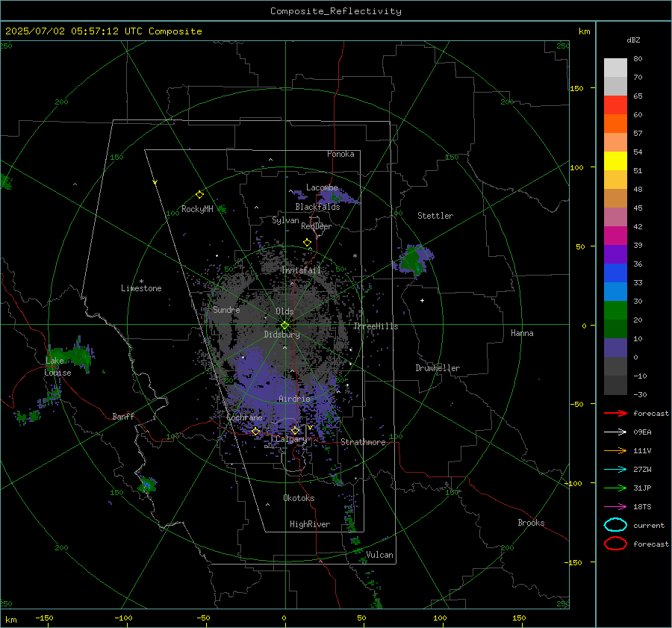Image resolution: width=672 pixels, height=628 pixels.
Task: Click the Composite_Reflectivity title
Action: [x=336, y=11]
